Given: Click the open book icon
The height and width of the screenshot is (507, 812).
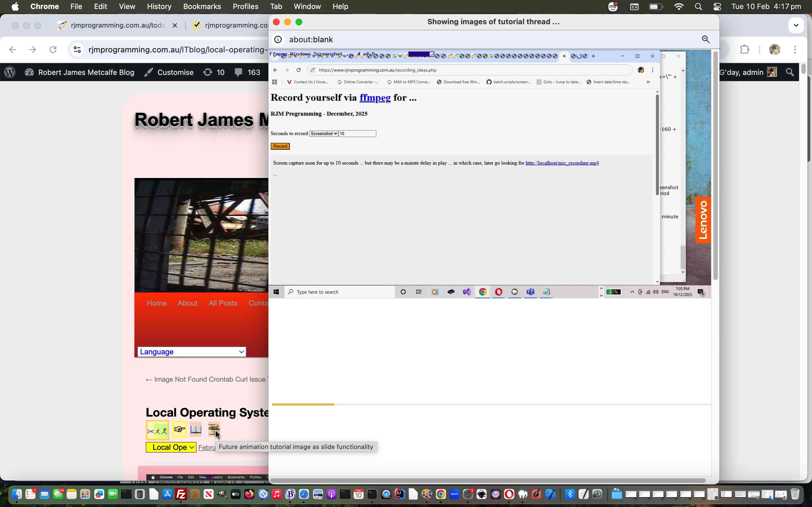Looking at the screenshot, I should click(x=196, y=429).
